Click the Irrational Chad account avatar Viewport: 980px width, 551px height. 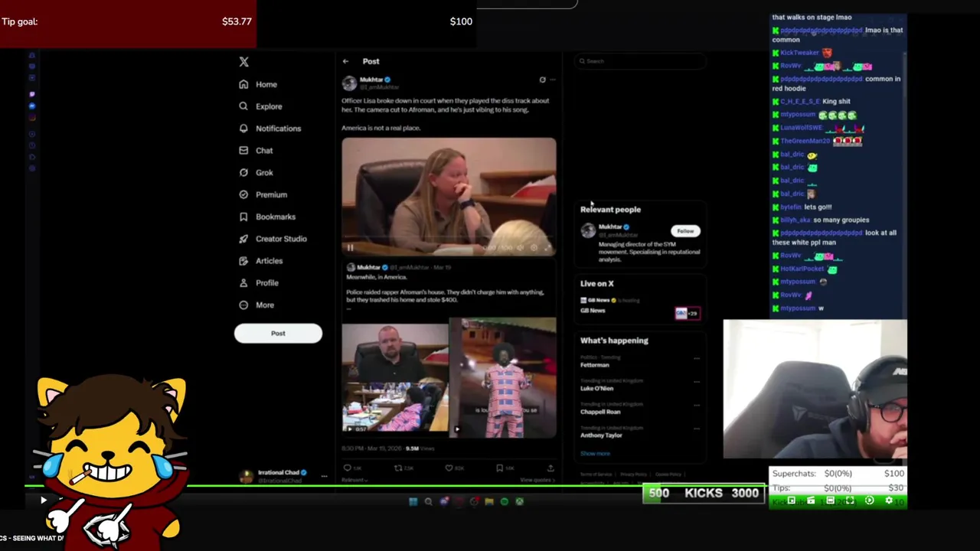pos(246,476)
